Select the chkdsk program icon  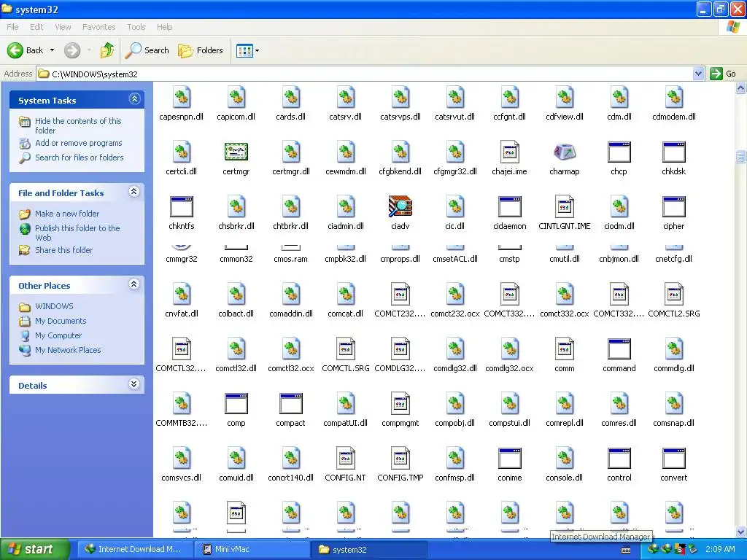[673, 152]
